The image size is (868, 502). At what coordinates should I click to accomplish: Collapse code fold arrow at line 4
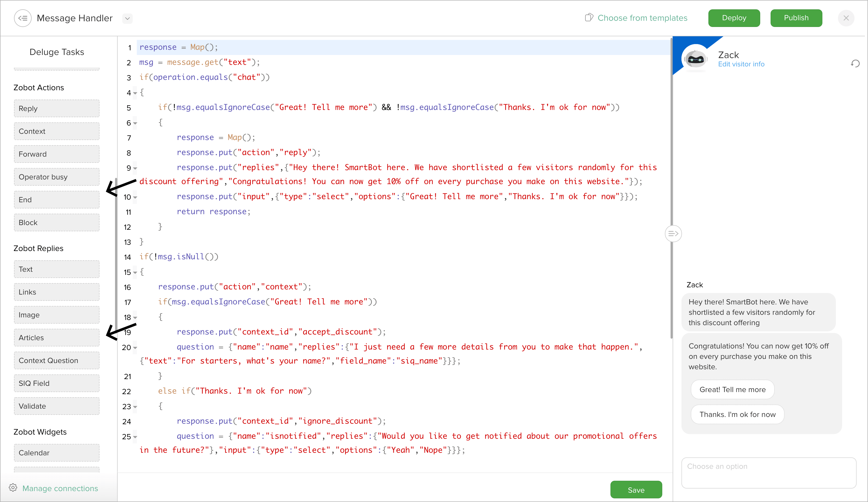(x=135, y=93)
